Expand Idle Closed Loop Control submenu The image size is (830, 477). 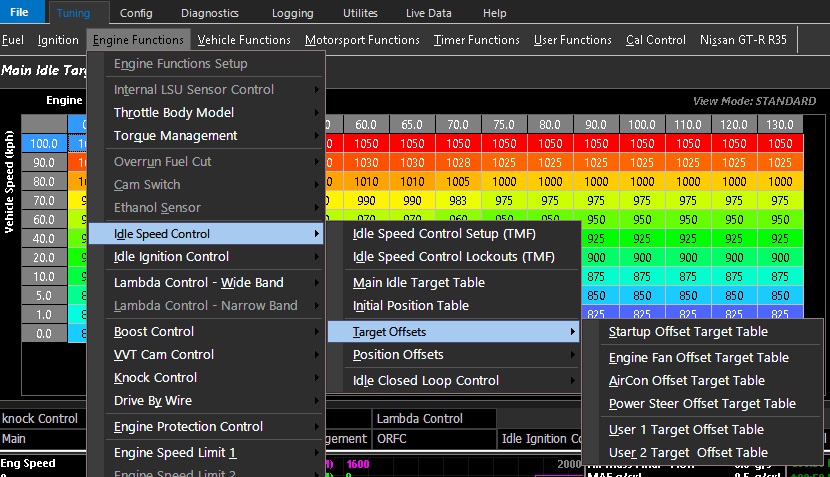pos(425,380)
